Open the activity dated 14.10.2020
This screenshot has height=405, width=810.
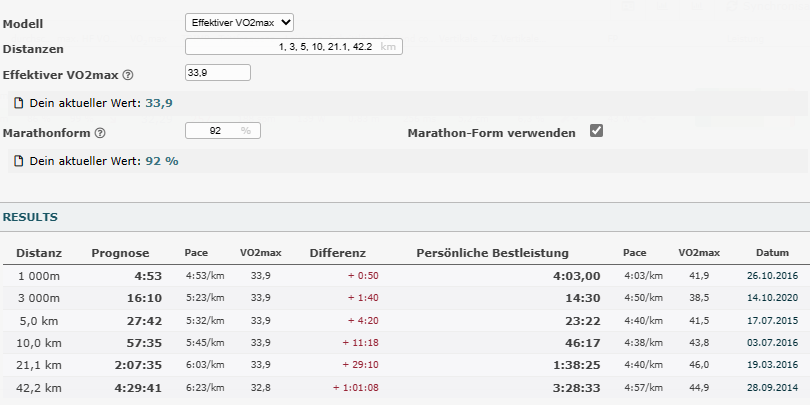(x=772, y=298)
